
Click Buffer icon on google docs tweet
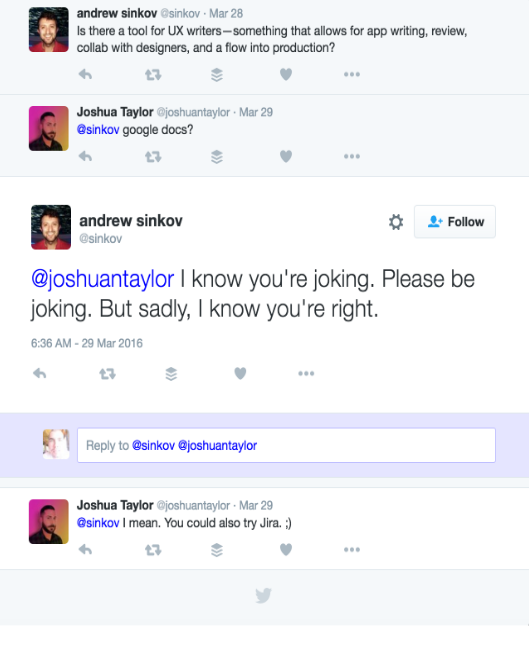click(217, 157)
